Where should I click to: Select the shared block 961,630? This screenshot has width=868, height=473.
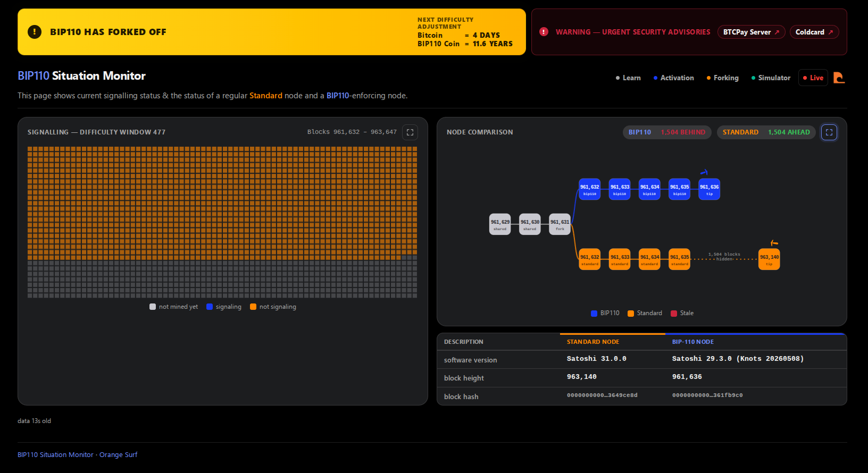click(x=530, y=224)
